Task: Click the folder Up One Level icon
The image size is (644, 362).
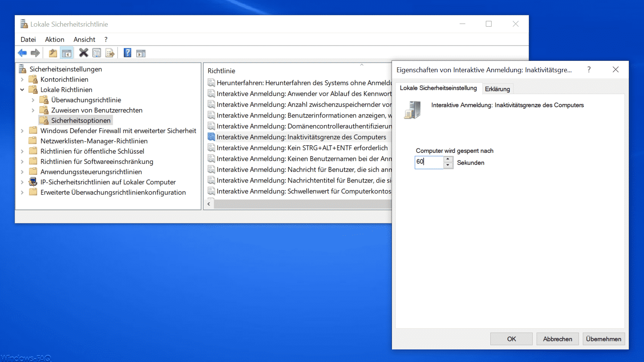Action: tap(53, 53)
